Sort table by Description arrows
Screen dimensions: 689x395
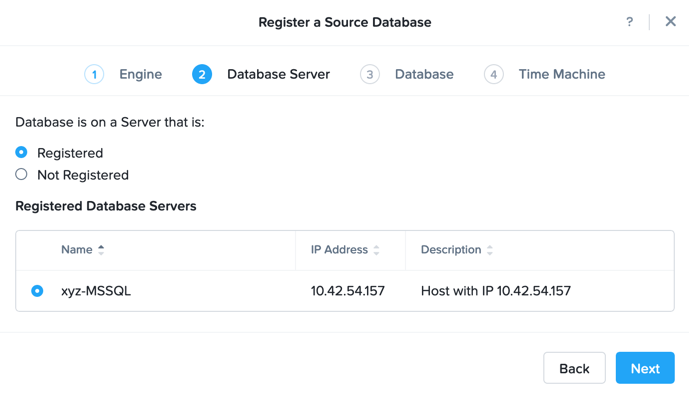pyautogui.click(x=490, y=250)
